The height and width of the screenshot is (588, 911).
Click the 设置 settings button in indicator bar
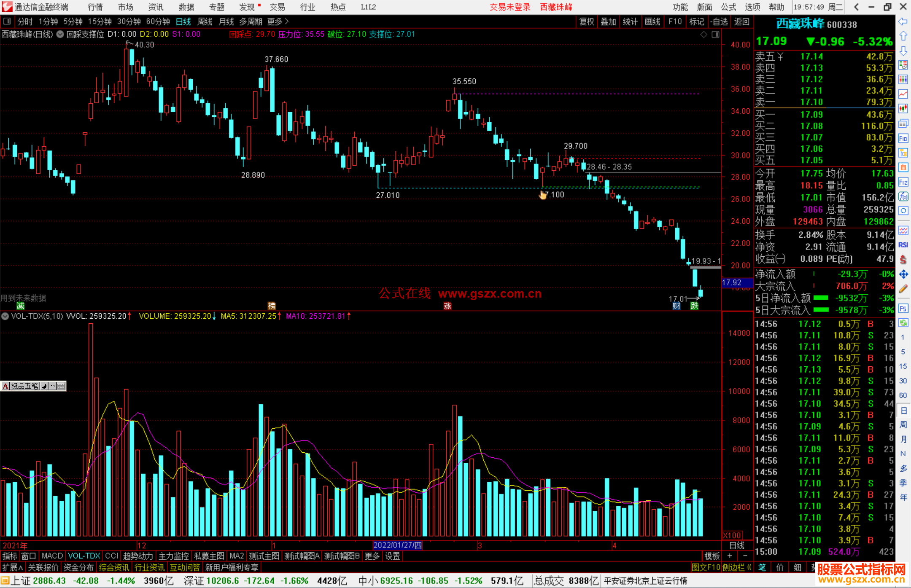click(x=393, y=556)
